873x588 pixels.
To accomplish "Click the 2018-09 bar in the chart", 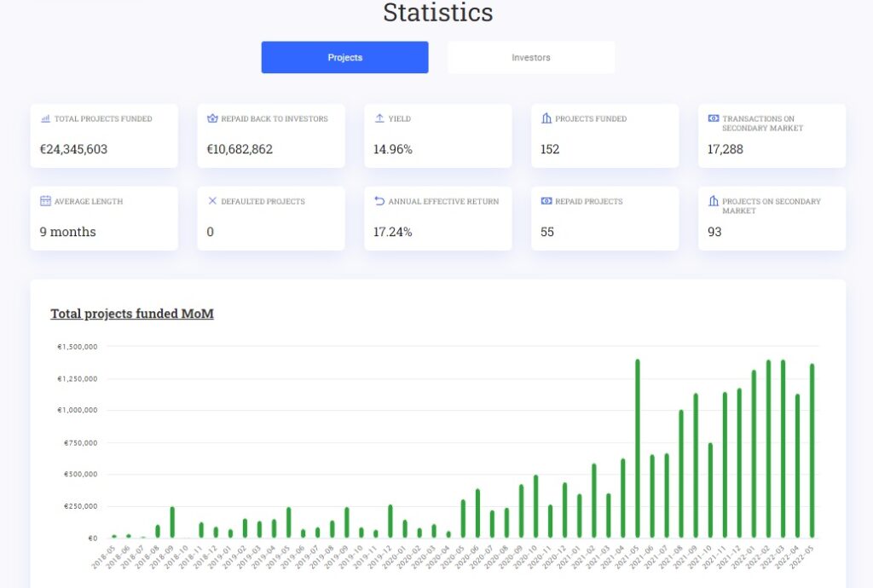I will click(172, 522).
